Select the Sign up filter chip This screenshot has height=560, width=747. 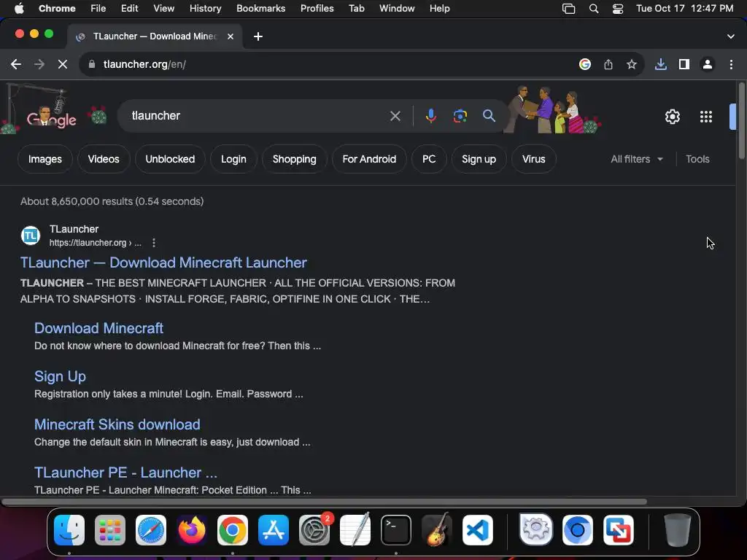(x=479, y=159)
